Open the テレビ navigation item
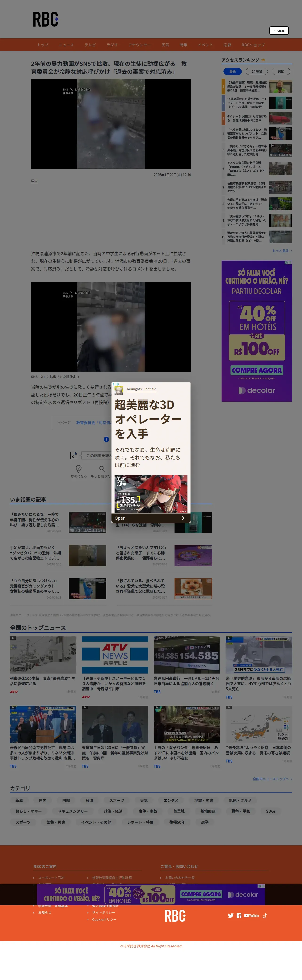The width and height of the screenshot is (302, 980). (90, 45)
